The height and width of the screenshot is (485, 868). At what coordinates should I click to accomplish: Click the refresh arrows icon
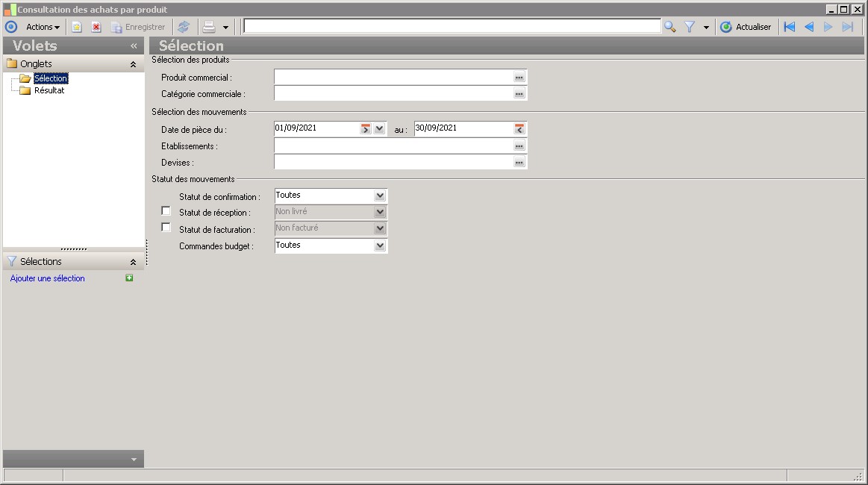(x=184, y=27)
